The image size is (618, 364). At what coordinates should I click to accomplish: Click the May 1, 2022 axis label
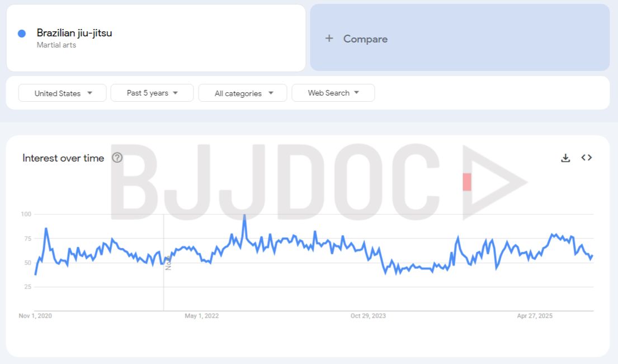[202, 316]
